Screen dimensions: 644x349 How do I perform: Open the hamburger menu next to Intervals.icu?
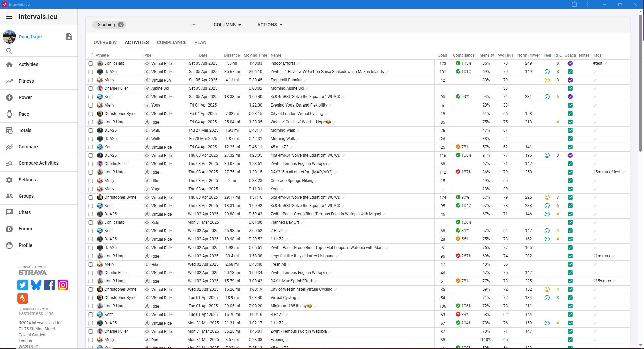click(9, 17)
